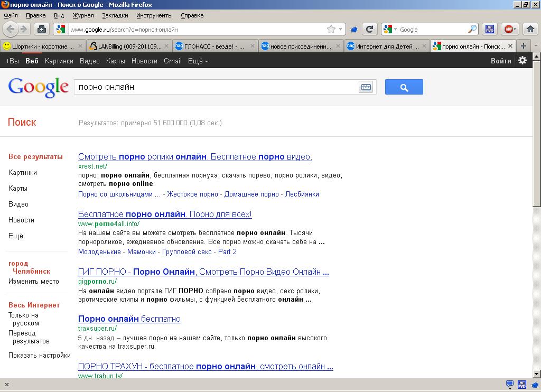Open the Вид menu
Viewport: 541px width, 392px height.
coord(59,15)
